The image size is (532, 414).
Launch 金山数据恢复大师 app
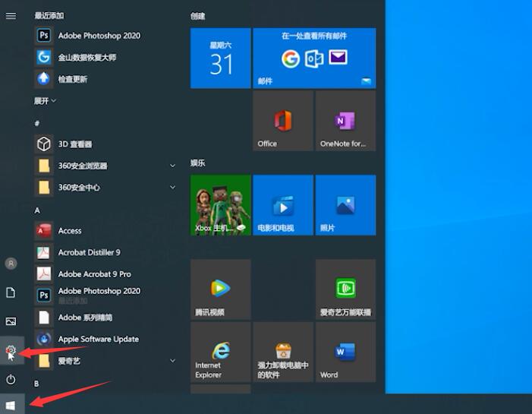pos(105,58)
